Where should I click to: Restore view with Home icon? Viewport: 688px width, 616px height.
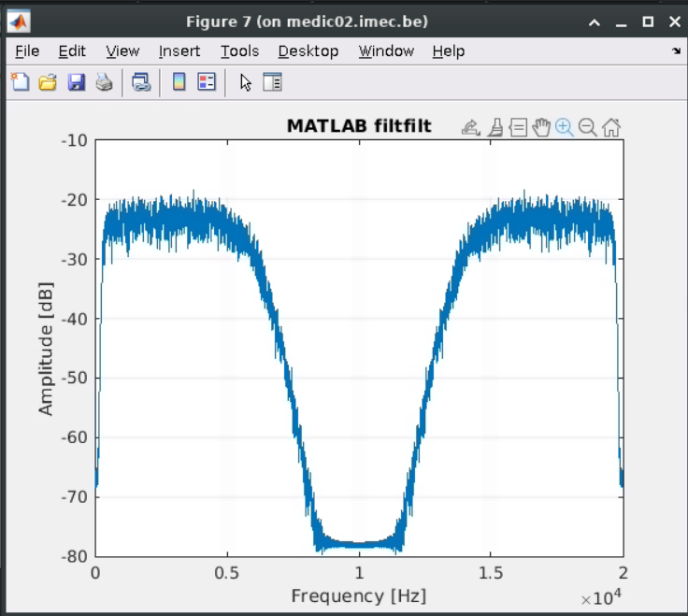pyautogui.click(x=611, y=128)
